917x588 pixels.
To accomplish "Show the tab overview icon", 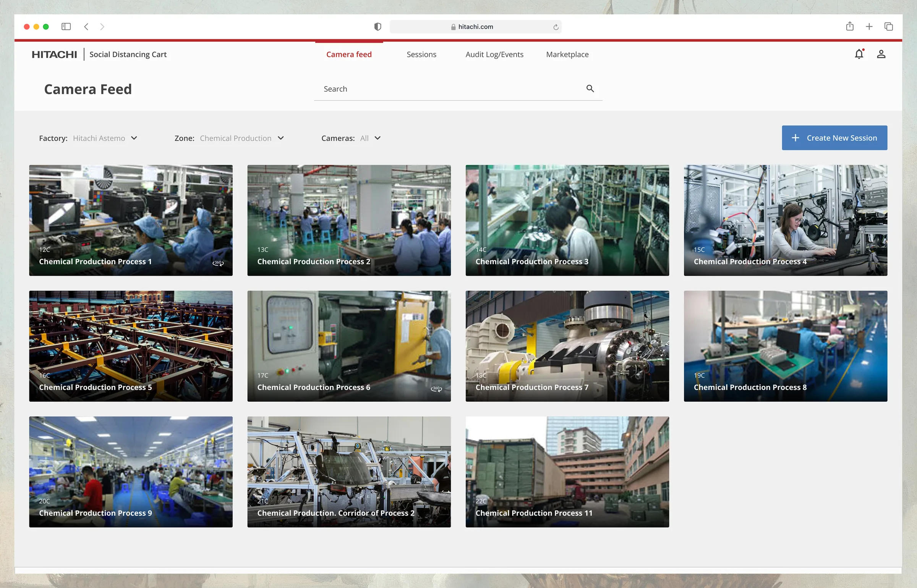I will (x=889, y=27).
